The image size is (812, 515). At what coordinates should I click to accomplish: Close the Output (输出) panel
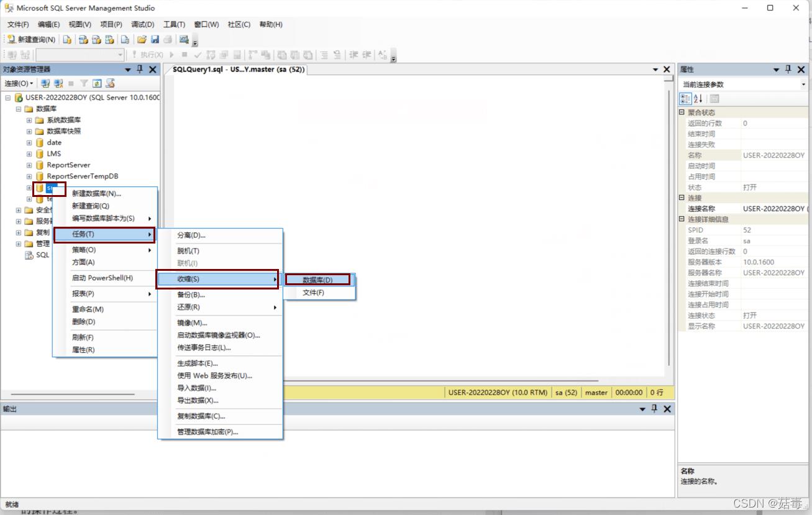(x=667, y=409)
